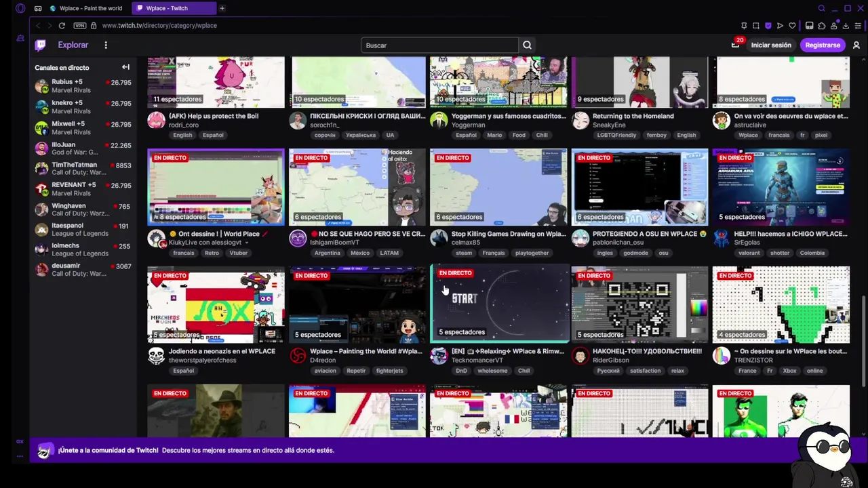This screenshot has width=868, height=488.
Task: Open the celmax85 channel name link
Action: click(x=466, y=243)
